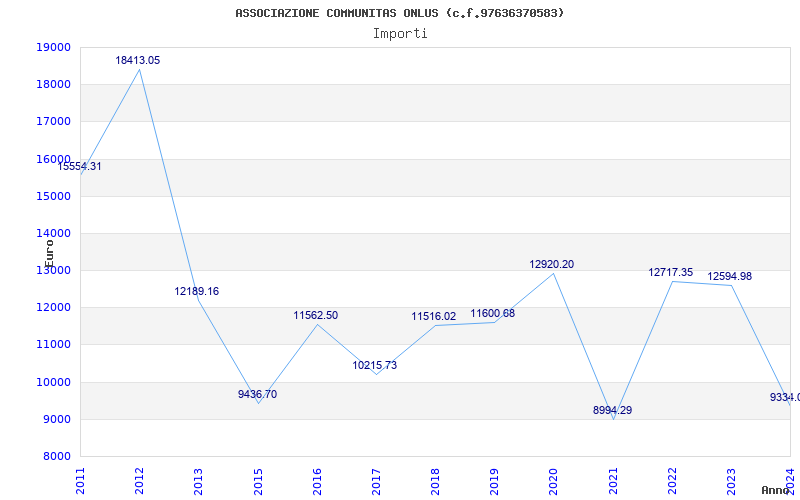Click the x-axis year label 2022
This screenshot has width=800, height=500.
click(672, 481)
